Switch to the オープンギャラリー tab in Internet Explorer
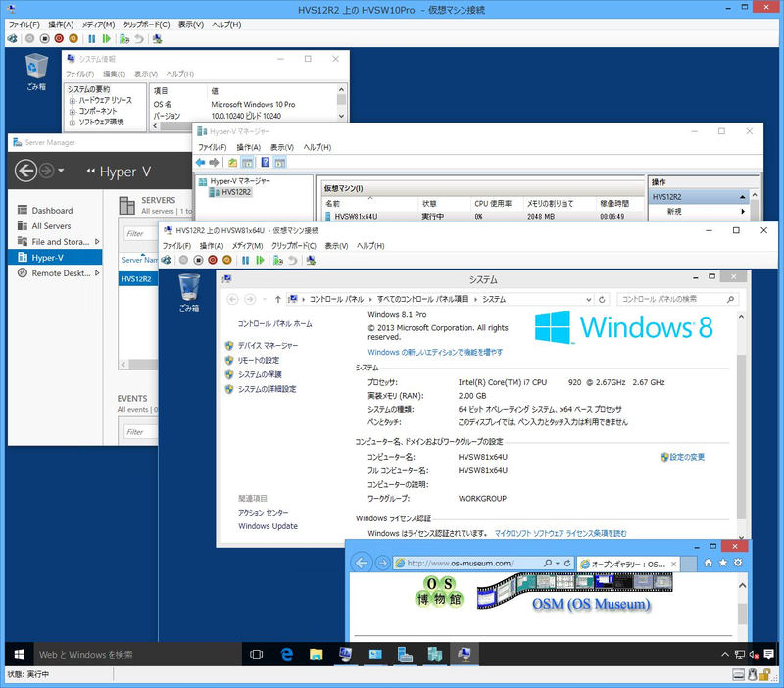Image resolution: width=784 pixels, height=688 pixels. pos(628,564)
